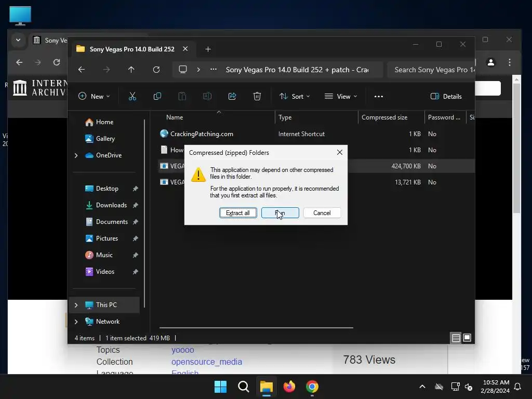Screen dimensions: 532x399
Task: Reload the page in Chrome
Action: pos(57,62)
